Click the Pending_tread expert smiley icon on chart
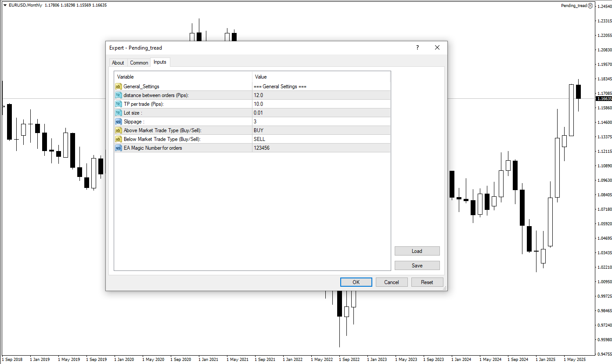Image resolution: width=612 pixels, height=364 pixels. (590, 5)
